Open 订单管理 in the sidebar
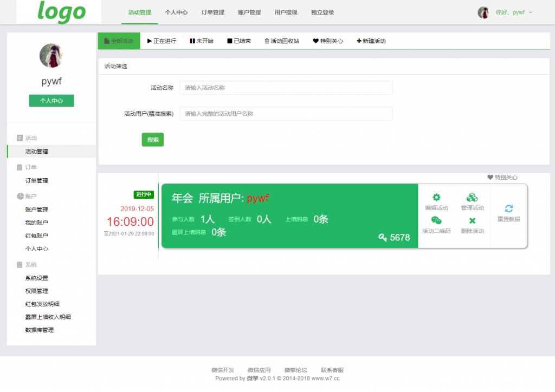Screen dimensions: 555x392 (37, 181)
